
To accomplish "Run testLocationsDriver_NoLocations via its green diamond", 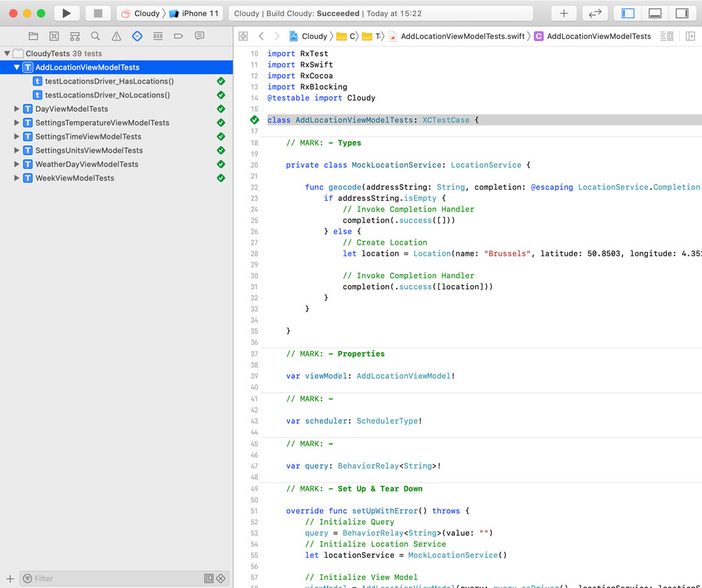I will pyautogui.click(x=221, y=95).
